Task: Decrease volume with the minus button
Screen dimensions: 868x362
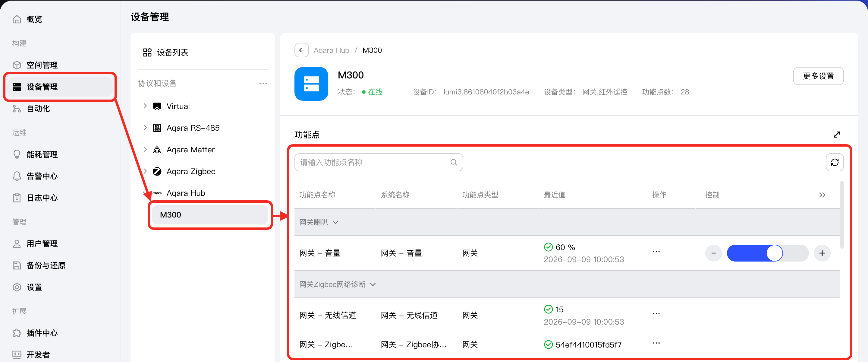Action: point(713,253)
